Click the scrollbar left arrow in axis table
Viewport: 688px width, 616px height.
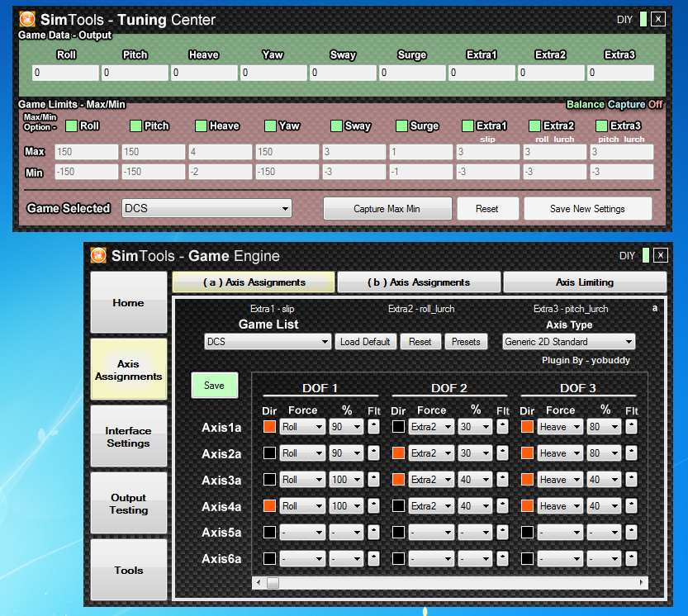pos(260,582)
